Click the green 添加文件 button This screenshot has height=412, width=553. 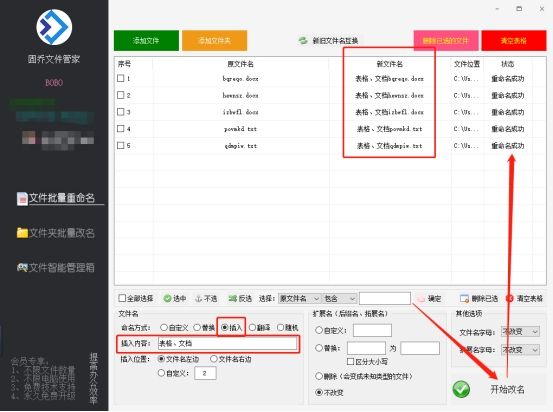[x=146, y=41]
